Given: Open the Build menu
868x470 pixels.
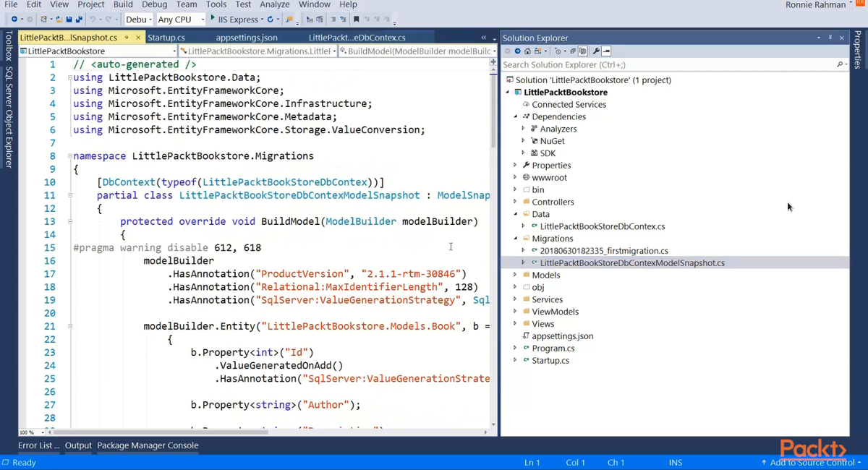Looking at the screenshot, I should click(x=123, y=4).
